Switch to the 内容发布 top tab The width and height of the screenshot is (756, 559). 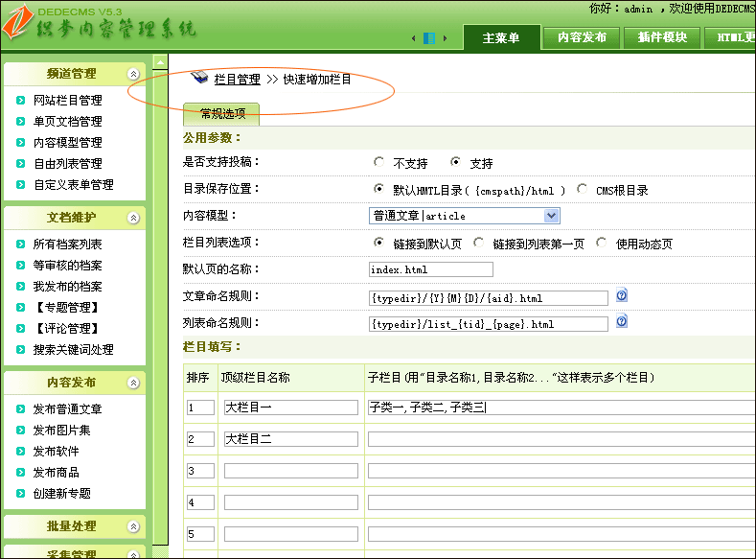(x=582, y=37)
